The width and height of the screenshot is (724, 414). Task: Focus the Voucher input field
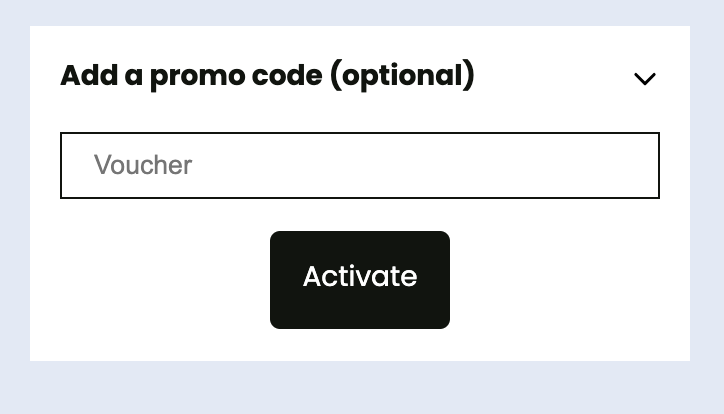tap(360, 165)
